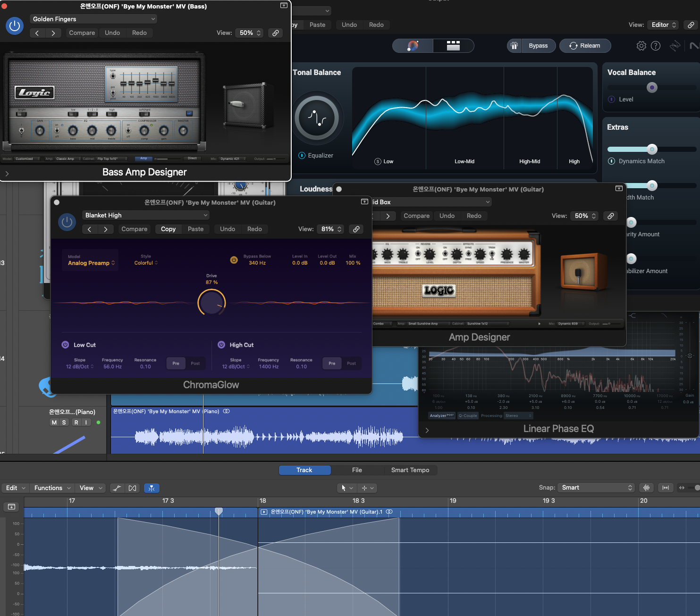Switch to Ozone modules grid view icon

click(453, 46)
